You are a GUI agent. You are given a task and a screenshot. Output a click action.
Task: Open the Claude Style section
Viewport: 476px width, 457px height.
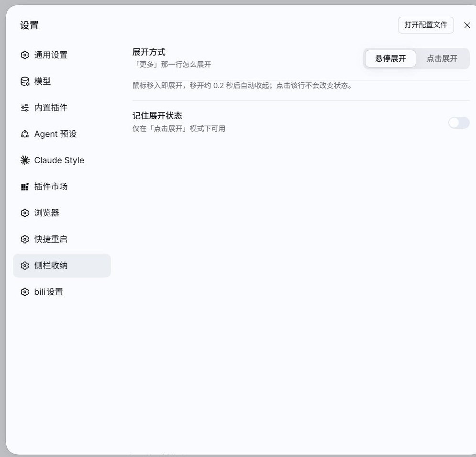click(x=62, y=160)
